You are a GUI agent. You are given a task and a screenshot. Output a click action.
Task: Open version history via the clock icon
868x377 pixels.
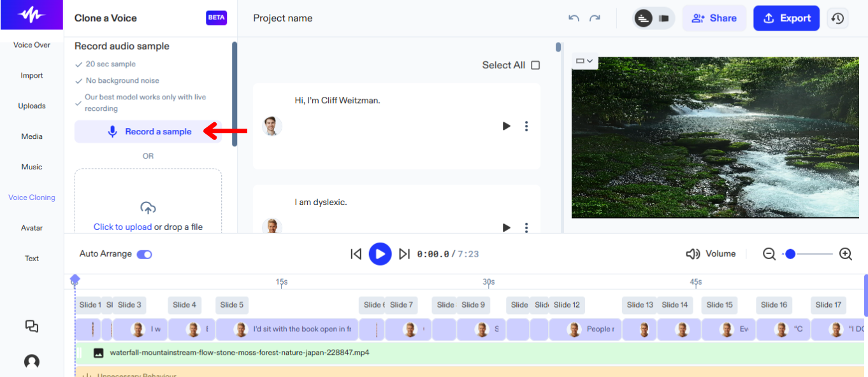pos(837,18)
